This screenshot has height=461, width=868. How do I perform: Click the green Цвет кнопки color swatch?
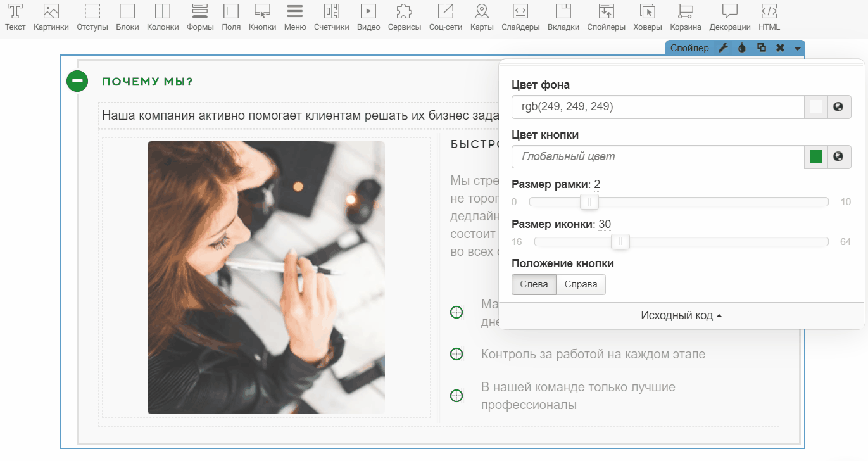click(816, 156)
